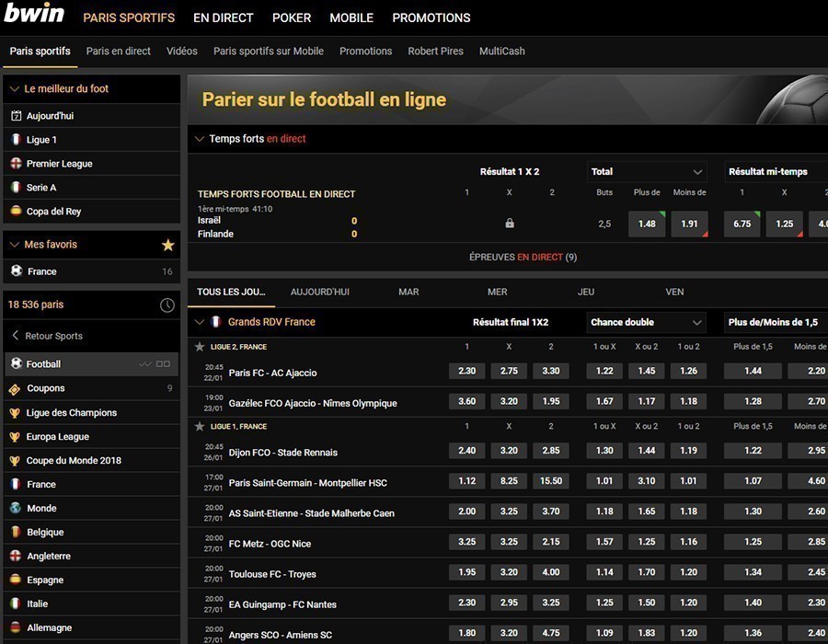Viewport: 828px width, 644px height.
Task: Select draw odds 8.25 for PSG match
Action: (x=509, y=481)
